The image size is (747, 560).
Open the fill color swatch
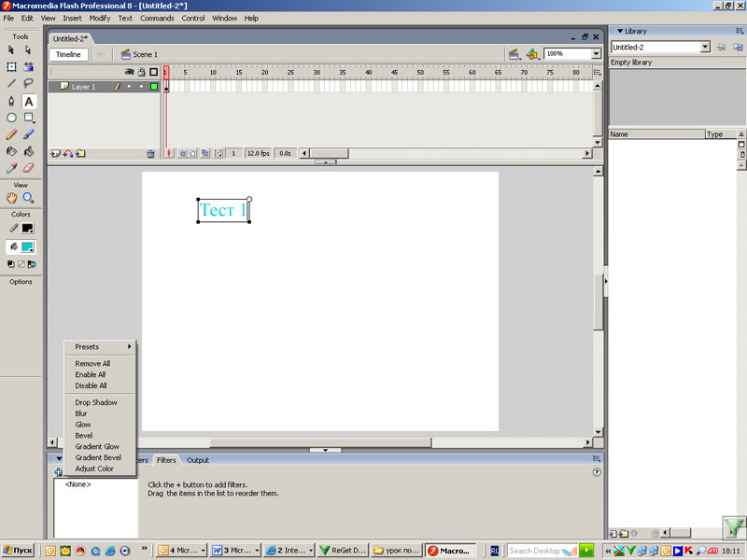(27, 246)
